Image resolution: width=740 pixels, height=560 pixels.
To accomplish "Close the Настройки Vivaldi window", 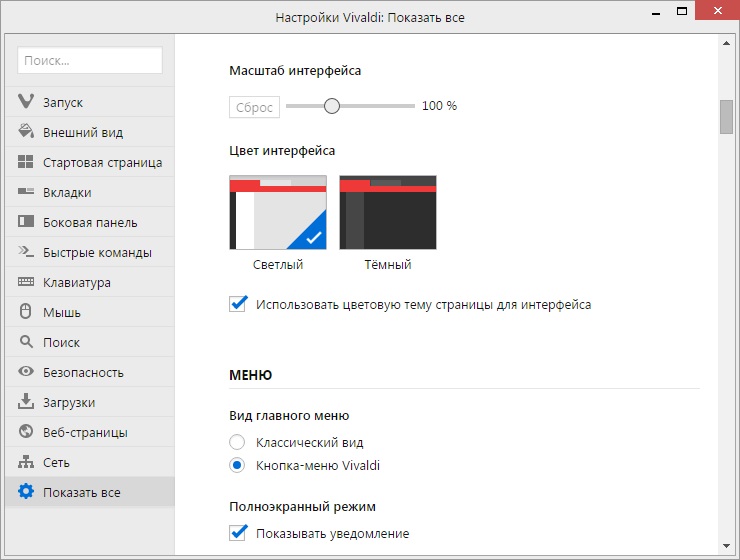I will 717,10.
